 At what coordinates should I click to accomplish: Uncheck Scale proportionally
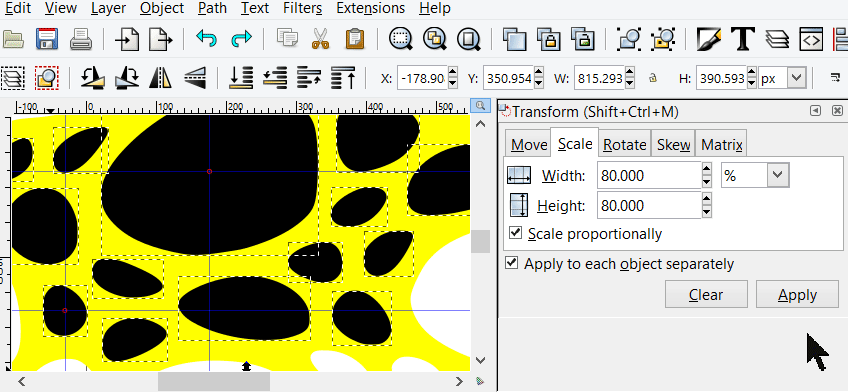516,233
